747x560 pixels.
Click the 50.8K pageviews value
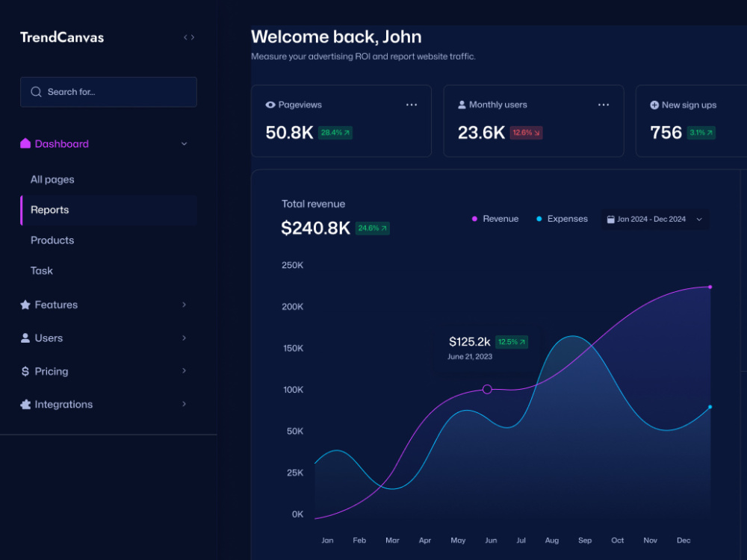pos(289,133)
